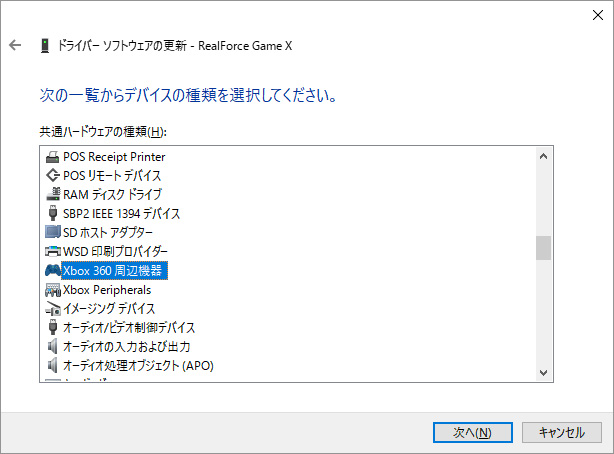The width and height of the screenshot is (614, 454).
Task: Go back with the arrow button
Action: click(x=15, y=45)
